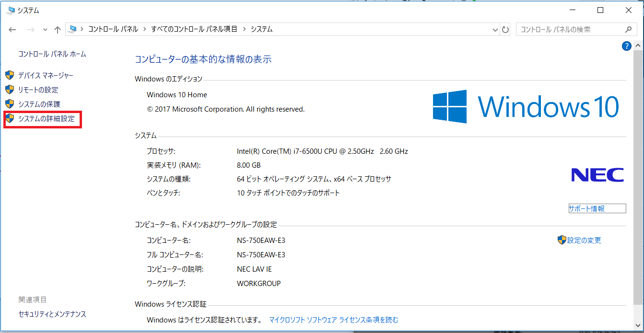Open address bar history dropdown
The width and height of the screenshot is (644, 333).
point(495,30)
